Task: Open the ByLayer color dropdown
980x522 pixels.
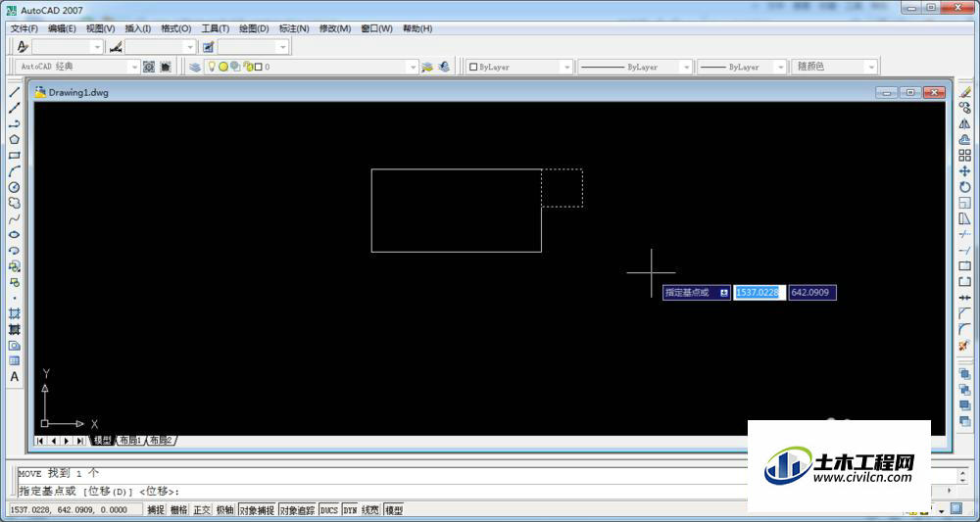Action: pos(566,67)
